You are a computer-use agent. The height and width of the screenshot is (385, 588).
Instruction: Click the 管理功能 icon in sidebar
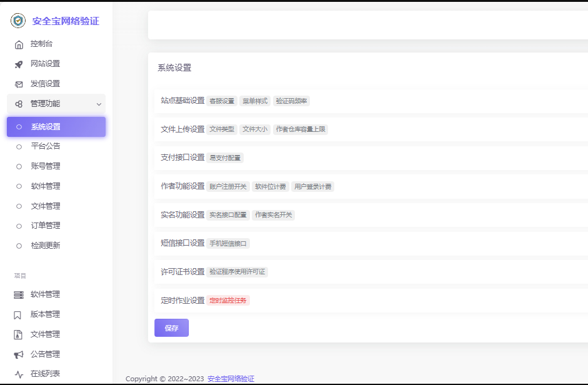(x=19, y=103)
